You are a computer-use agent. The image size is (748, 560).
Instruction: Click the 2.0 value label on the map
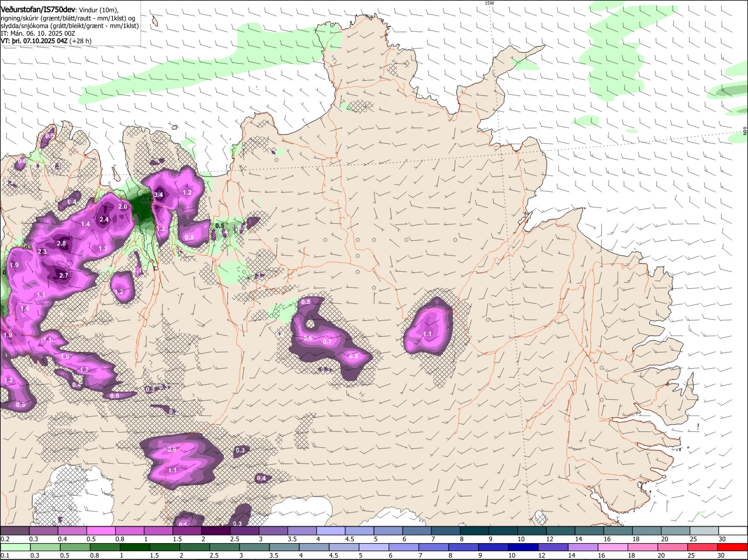point(123,207)
